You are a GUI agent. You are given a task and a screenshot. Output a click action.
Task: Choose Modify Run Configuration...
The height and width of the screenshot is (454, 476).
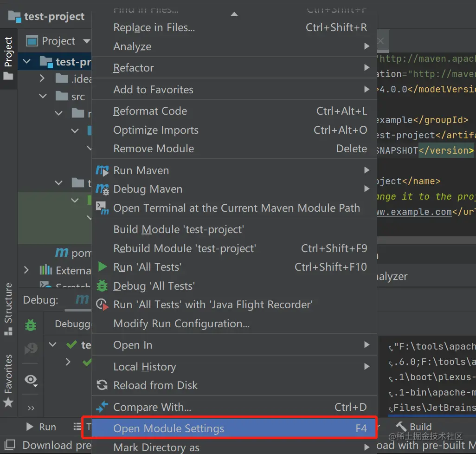(x=234, y=324)
